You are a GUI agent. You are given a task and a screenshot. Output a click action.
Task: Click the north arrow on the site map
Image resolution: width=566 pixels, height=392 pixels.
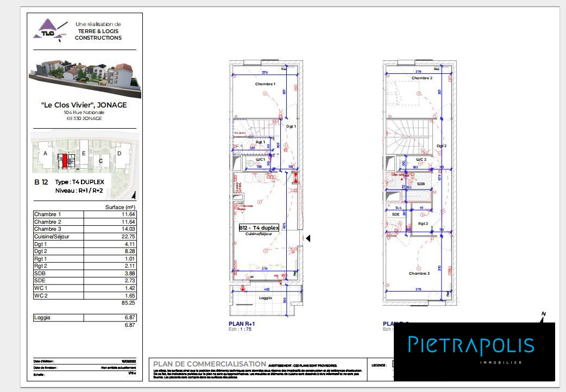pos(134,196)
